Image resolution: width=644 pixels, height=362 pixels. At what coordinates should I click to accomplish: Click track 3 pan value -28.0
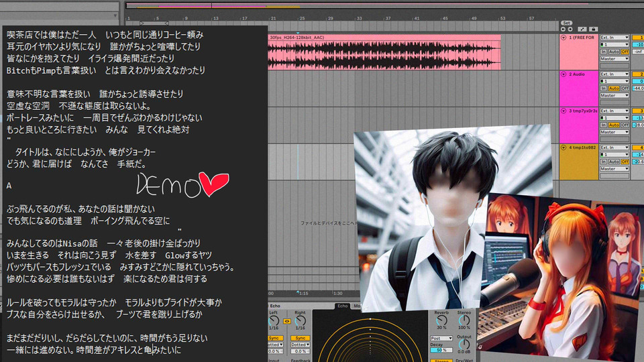click(x=638, y=125)
